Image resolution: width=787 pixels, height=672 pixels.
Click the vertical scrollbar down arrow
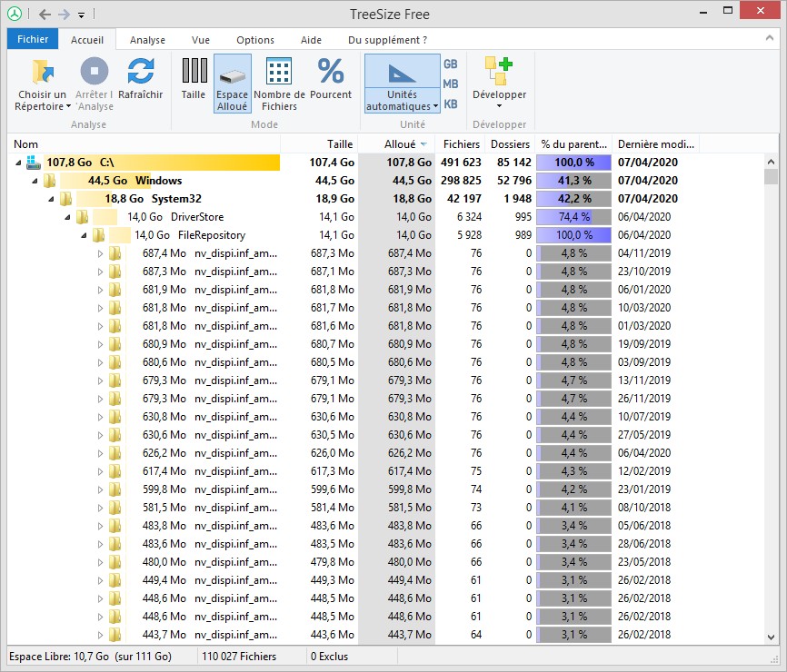(771, 637)
